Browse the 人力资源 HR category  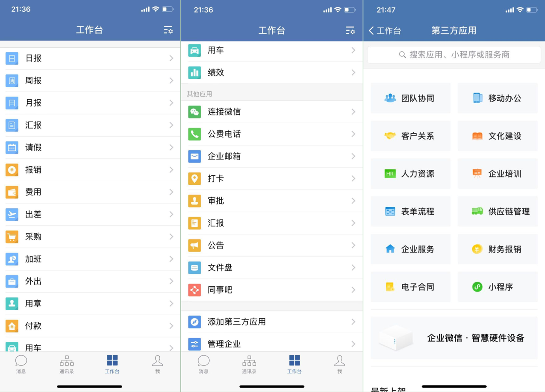(x=410, y=174)
